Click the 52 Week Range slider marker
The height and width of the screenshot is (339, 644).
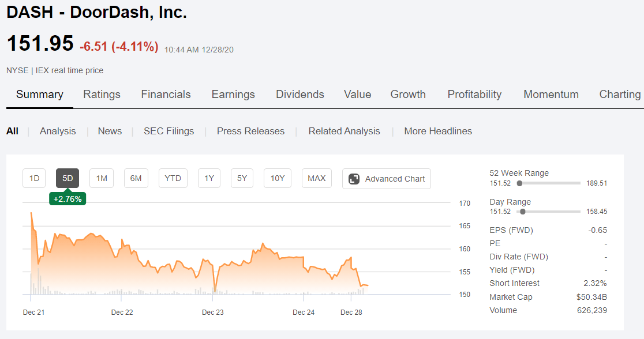click(519, 183)
